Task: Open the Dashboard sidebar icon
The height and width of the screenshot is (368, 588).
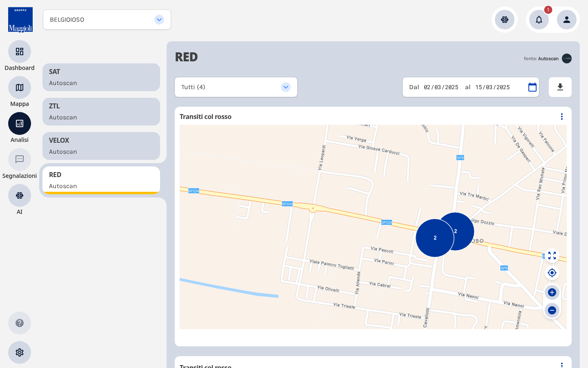Action: pyautogui.click(x=20, y=52)
